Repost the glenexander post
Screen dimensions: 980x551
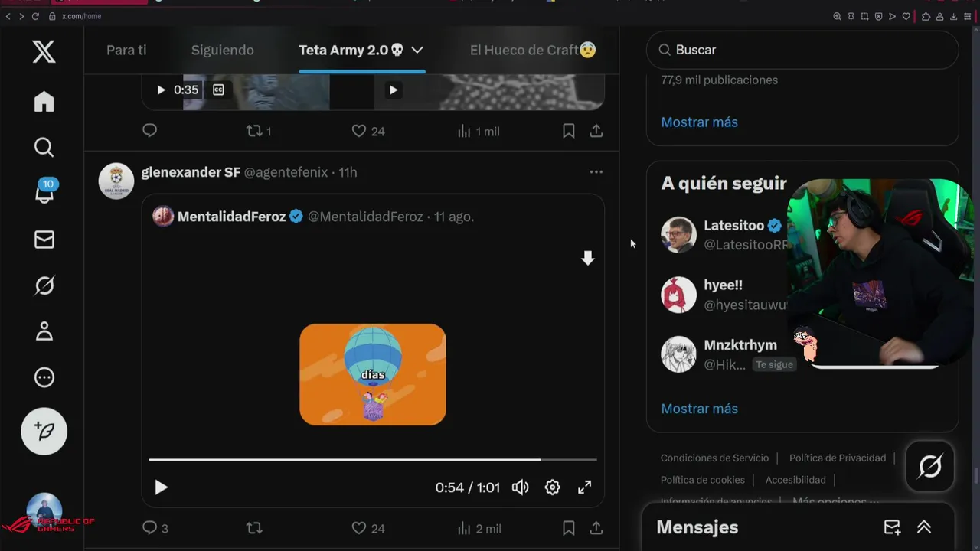tap(254, 528)
